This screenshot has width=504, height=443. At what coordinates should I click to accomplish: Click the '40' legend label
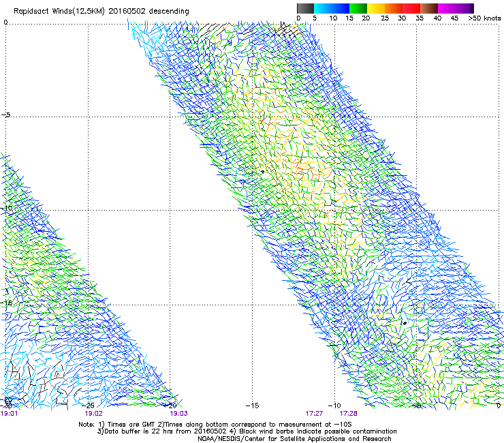[x=437, y=18]
